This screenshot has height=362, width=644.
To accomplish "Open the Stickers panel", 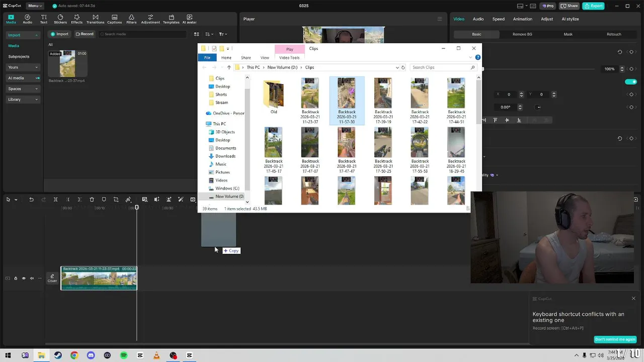I will pos(60,19).
